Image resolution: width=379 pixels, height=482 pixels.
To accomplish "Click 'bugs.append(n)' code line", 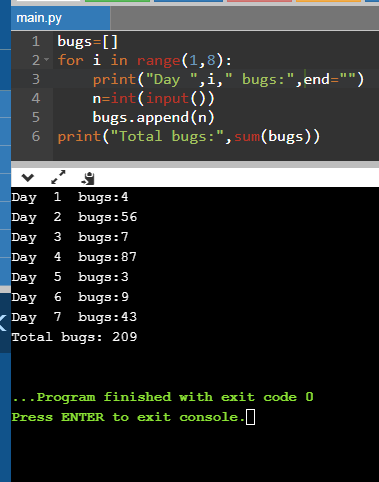I will pos(153,117).
